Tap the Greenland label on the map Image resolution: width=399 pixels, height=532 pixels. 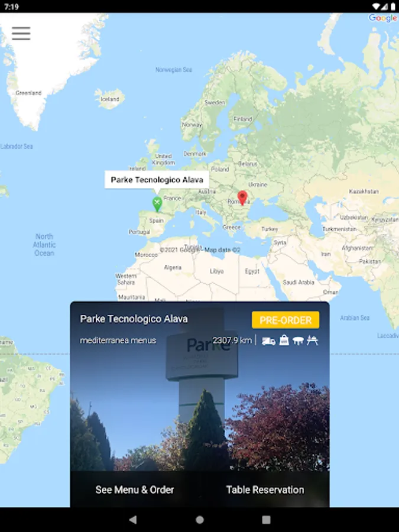[28, 93]
